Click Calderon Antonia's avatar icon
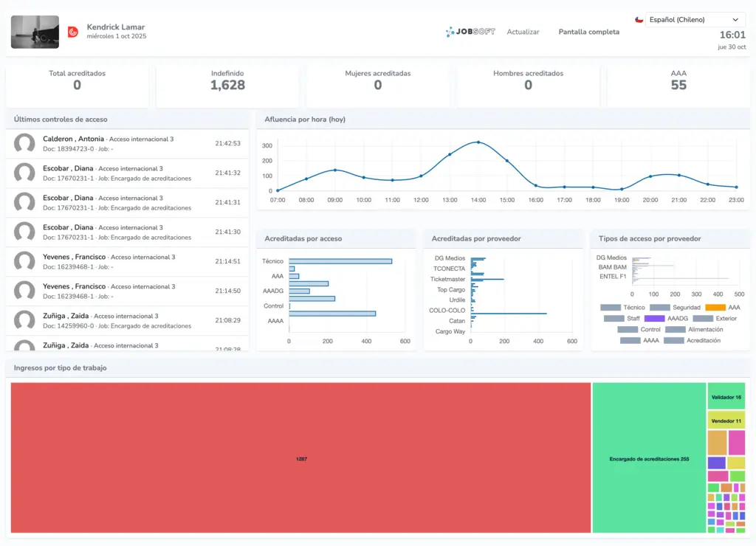The height and width of the screenshot is (546, 756). (x=24, y=144)
